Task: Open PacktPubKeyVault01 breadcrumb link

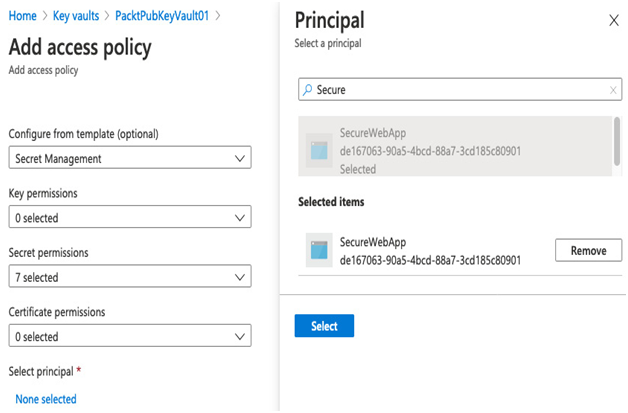Action: 162,16
